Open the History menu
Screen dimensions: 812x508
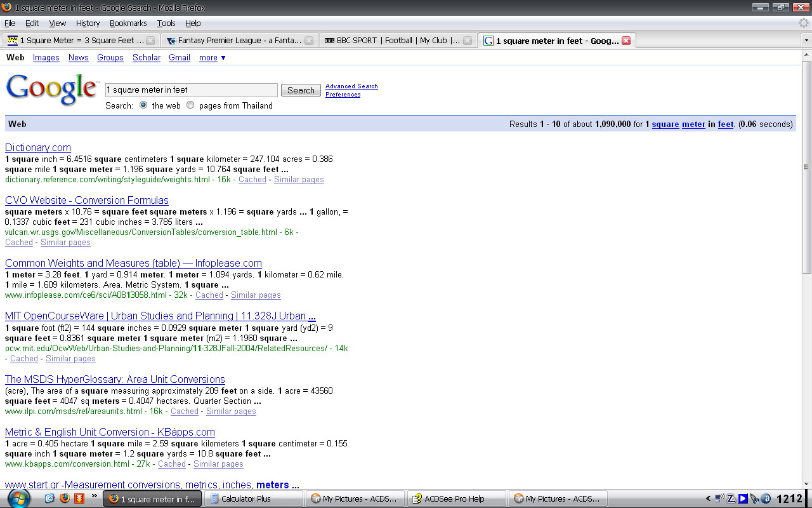tap(88, 23)
